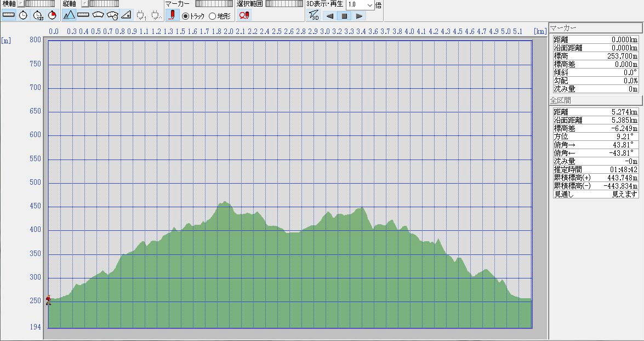
Task: Click the red pie-chart clock icon
Action: point(52,15)
